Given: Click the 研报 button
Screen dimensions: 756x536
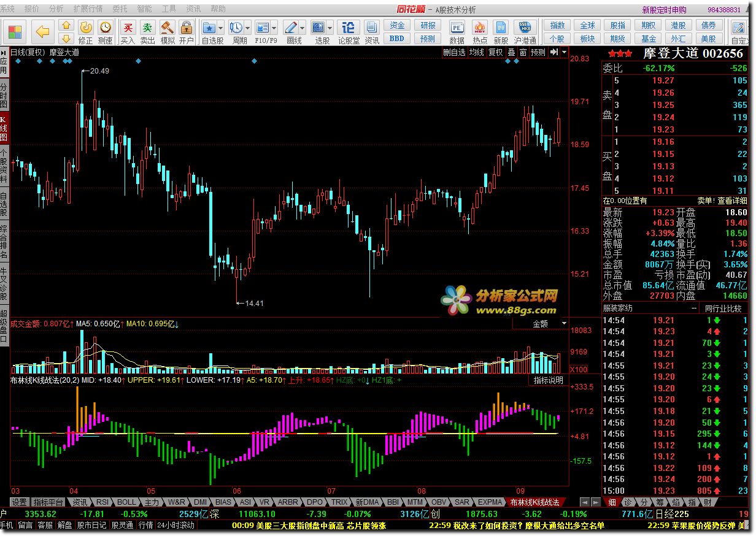Looking at the screenshot, I should point(428,25).
